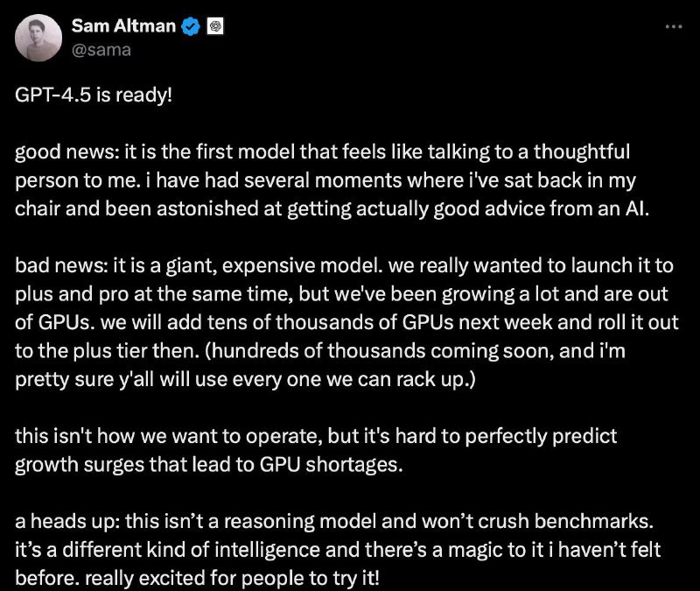This screenshot has width=700, height=591.
Task: Click Sam Altman's profile avatar
Action: point(38,38)
